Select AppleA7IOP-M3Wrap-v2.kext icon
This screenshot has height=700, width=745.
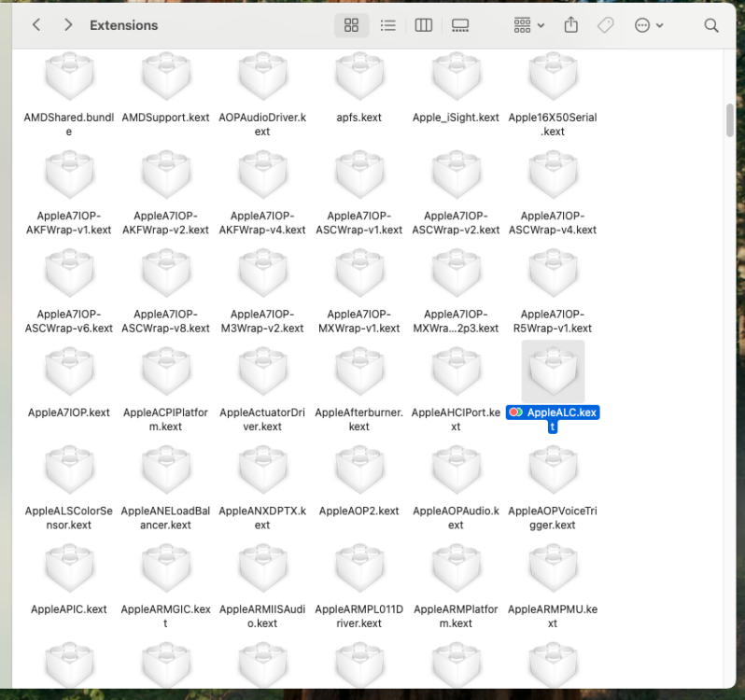coord(262,273)
